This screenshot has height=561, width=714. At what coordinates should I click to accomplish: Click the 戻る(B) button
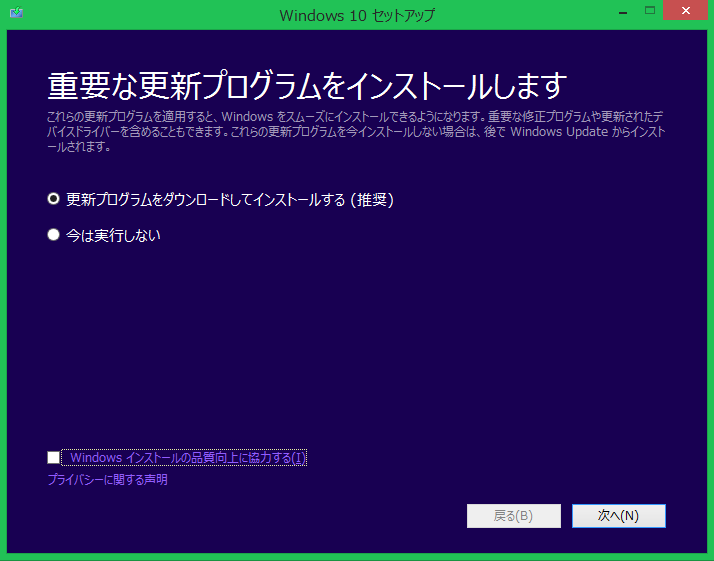[x=514, y=516]
